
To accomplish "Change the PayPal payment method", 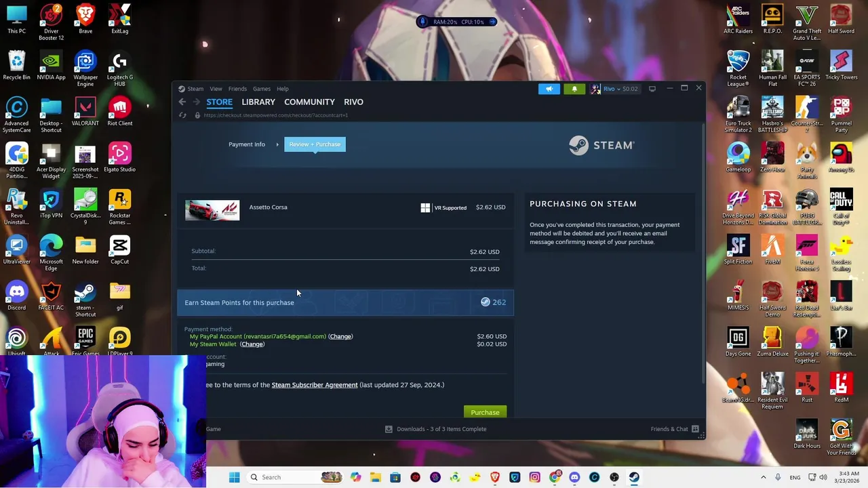I will pyautogui.click(x=340, y=336).
